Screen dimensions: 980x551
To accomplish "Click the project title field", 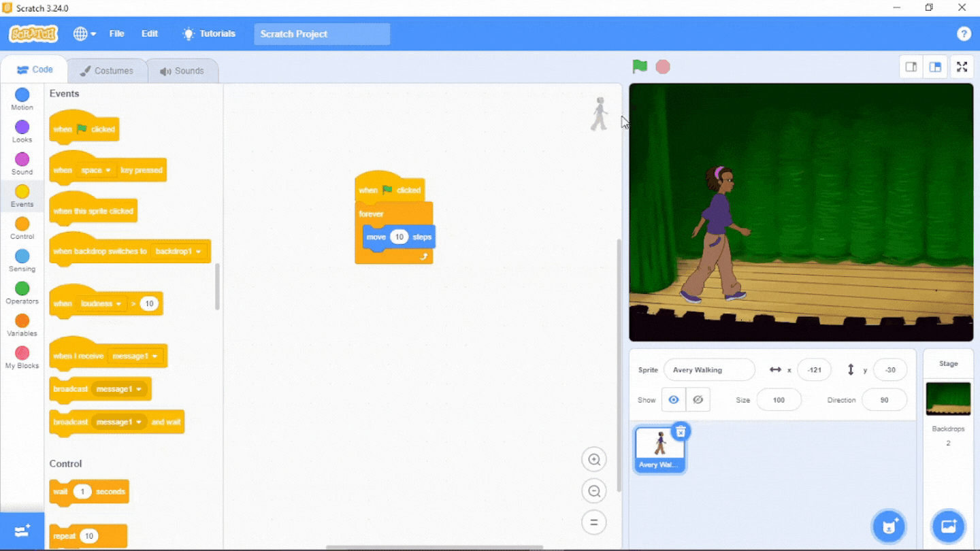I will click(322, 34).
